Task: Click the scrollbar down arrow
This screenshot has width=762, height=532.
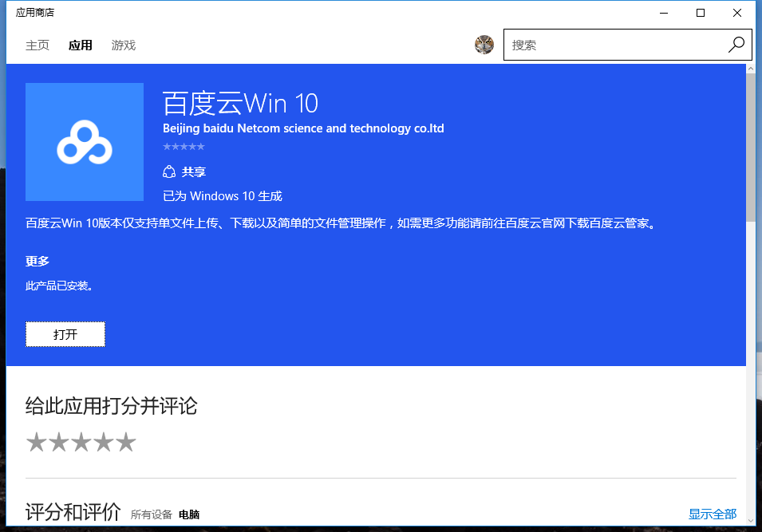Action: click(751, 520)
